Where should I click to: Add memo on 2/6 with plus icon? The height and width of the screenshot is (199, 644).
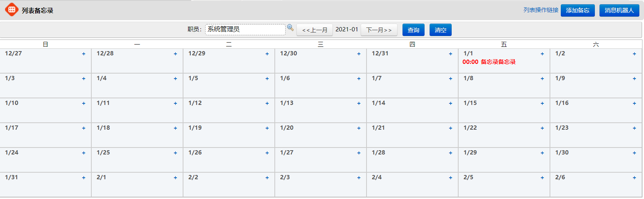pyautogui.click(x=634, y=178)
